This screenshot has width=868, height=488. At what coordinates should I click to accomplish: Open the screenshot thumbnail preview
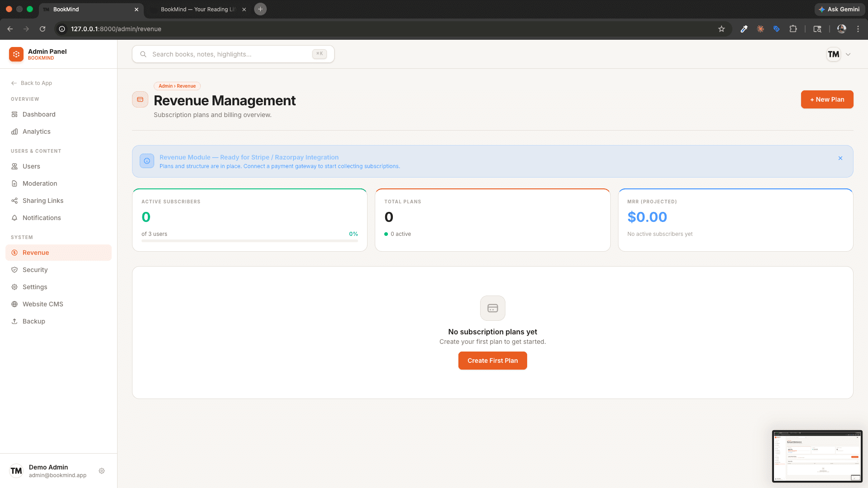tap(817, 456)
